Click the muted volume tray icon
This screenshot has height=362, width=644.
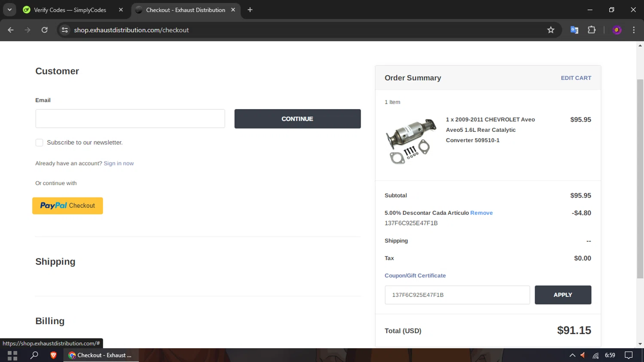pyautogui.click(x=583, y=355)
